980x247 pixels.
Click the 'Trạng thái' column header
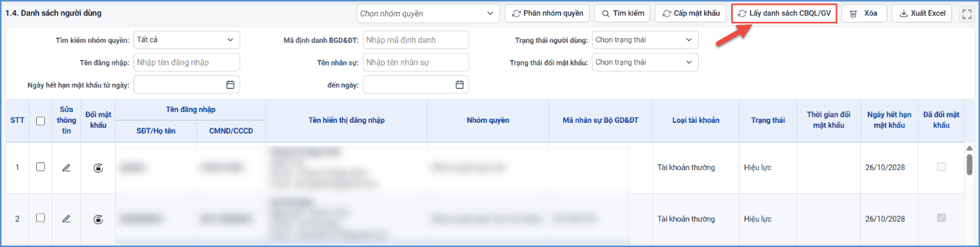pyautogui.click(x=768, y=121)
